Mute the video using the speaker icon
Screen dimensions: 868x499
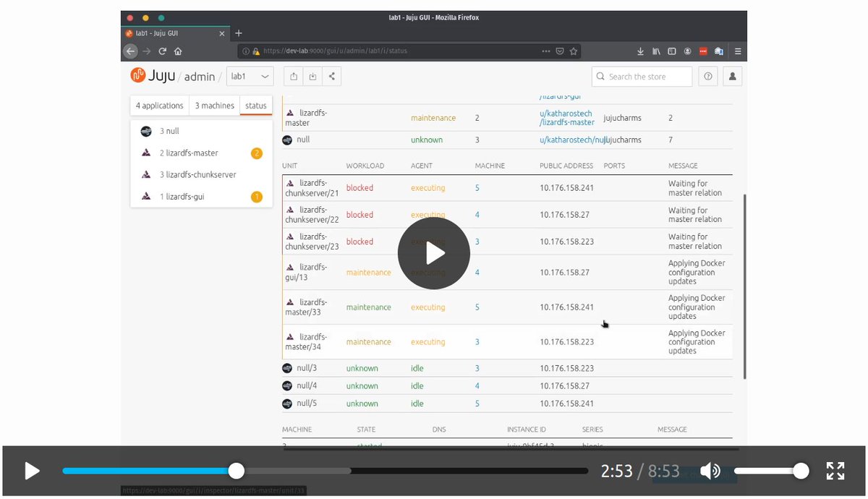tap(710, 472)
